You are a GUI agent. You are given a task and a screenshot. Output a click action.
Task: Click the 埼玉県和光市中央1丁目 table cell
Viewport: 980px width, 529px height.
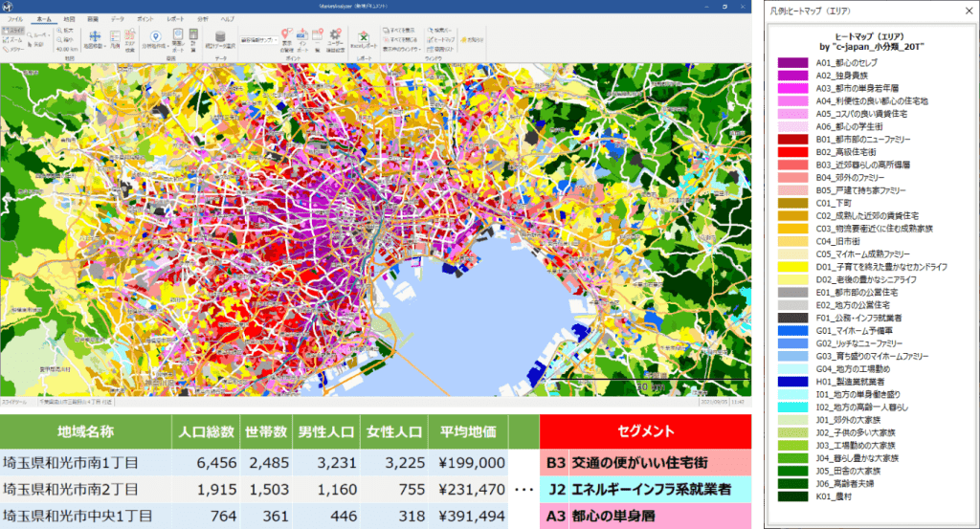[x=85, y=517]
